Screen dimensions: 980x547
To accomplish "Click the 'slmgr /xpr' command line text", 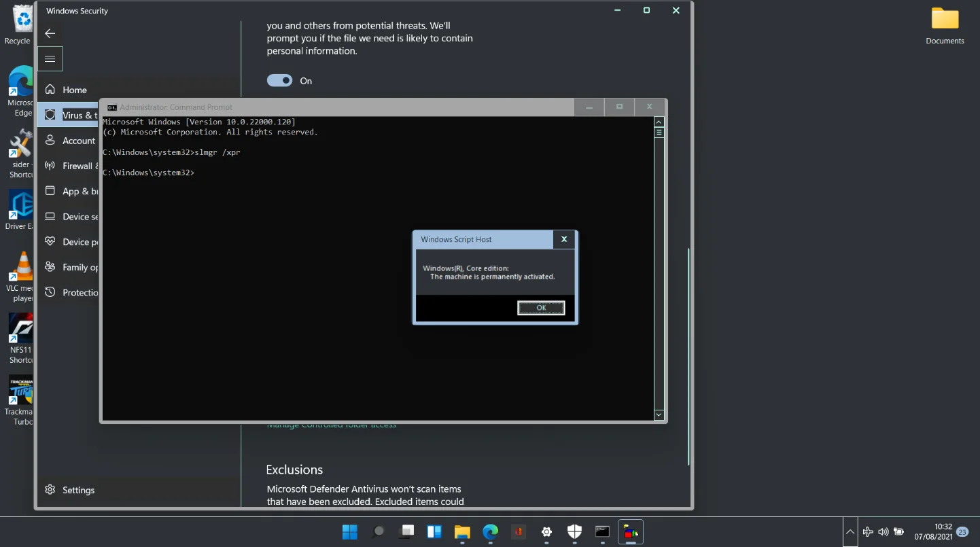I will [217, 152].
